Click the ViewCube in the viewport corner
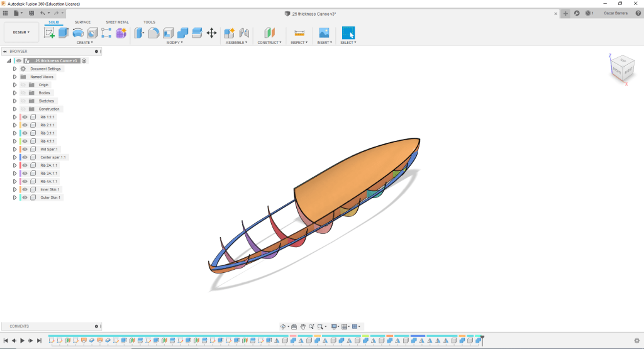Image resolution: width=644 pixels, height=349 pixels. [623, 68]
